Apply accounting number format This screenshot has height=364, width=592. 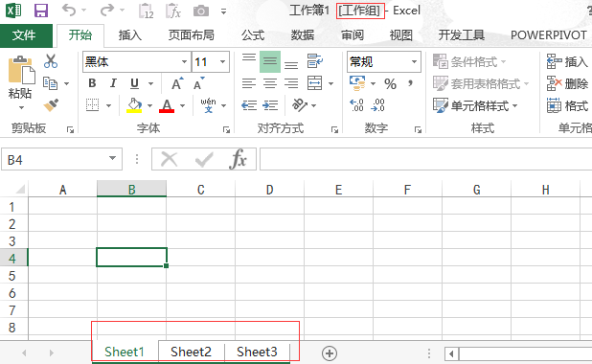point(357,83)
